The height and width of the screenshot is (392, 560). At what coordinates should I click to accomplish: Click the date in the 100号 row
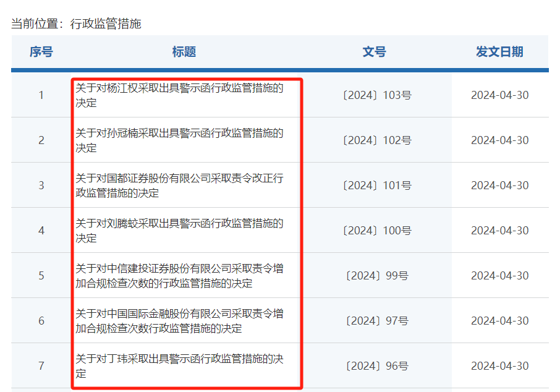pos(499,231)
